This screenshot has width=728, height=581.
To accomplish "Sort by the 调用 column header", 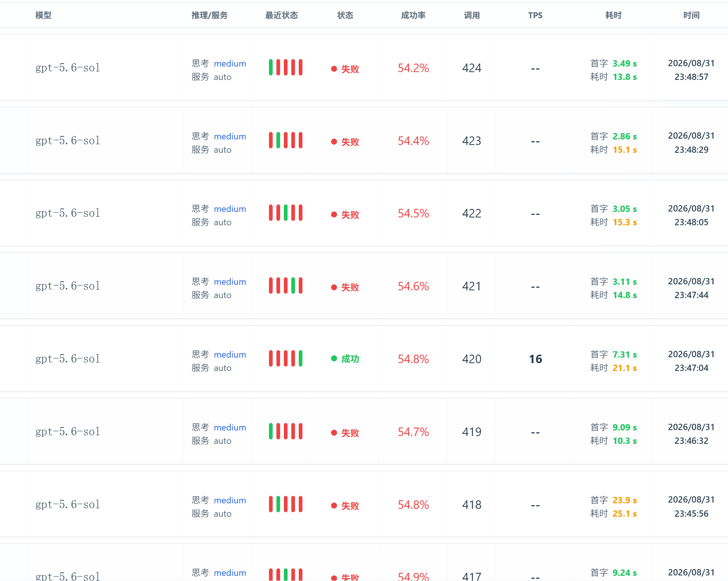I will pos(472,15).
